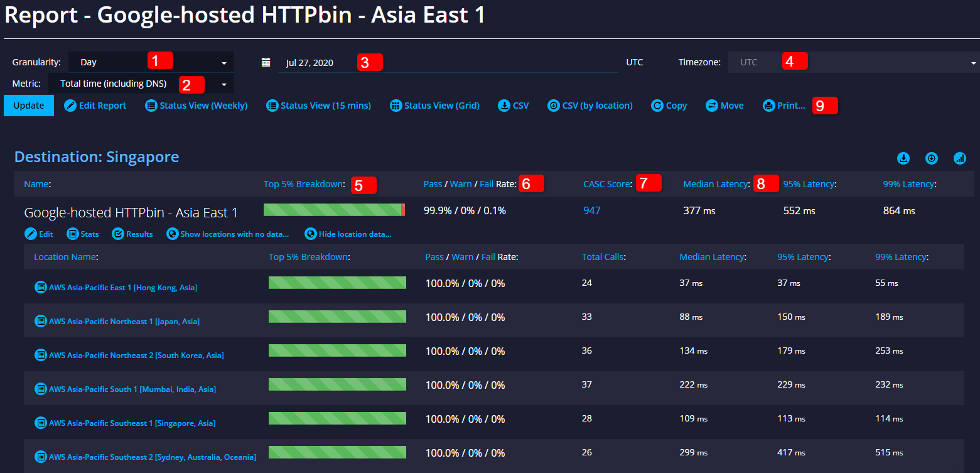Open the Granularity dropdown showing Day

[151, 62]
